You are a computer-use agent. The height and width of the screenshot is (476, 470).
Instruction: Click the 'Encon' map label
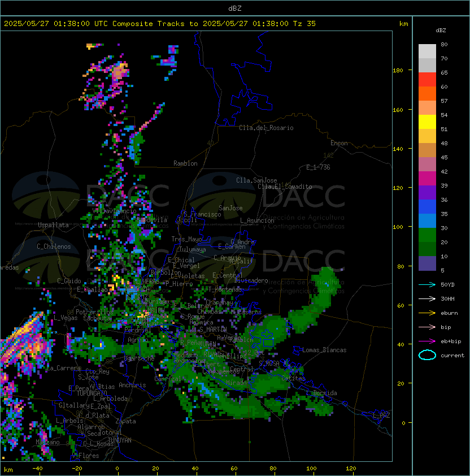tap(339, 143)
